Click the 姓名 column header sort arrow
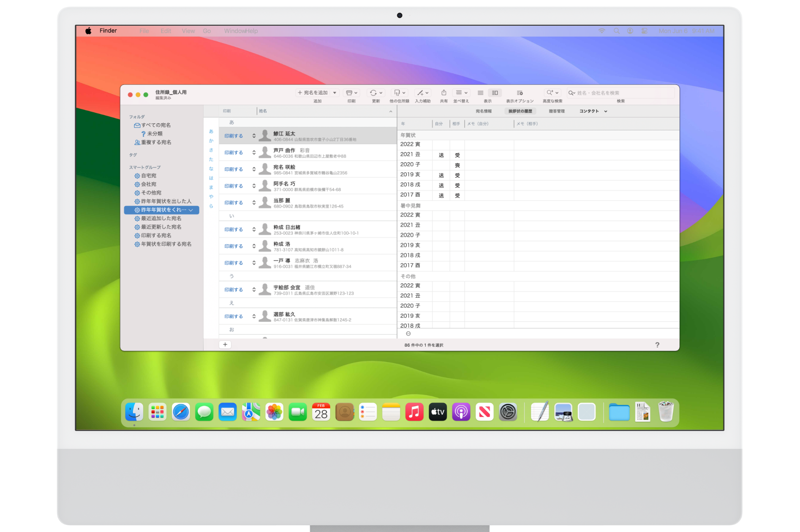 (x=391, y=111)
